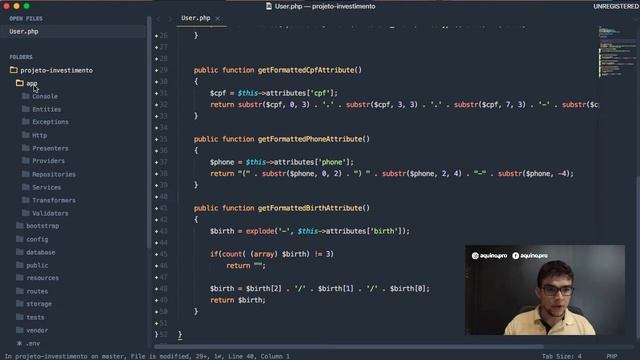Open the Services folder
This screenshot has height=360, width=640.
click(x=47, y=187)
